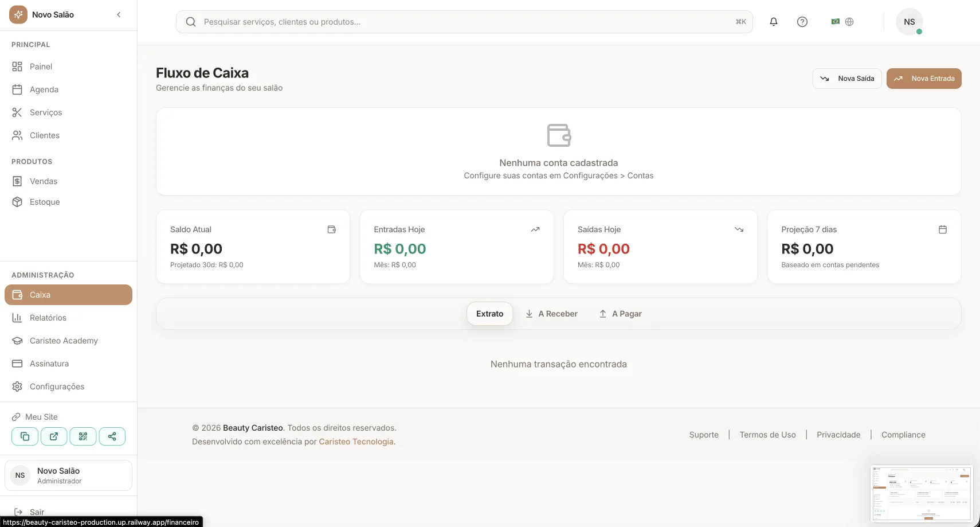The width and height of the screenshot is (980, 527).
Task: Open Vendas under Produtos
Action: point(68,181)
